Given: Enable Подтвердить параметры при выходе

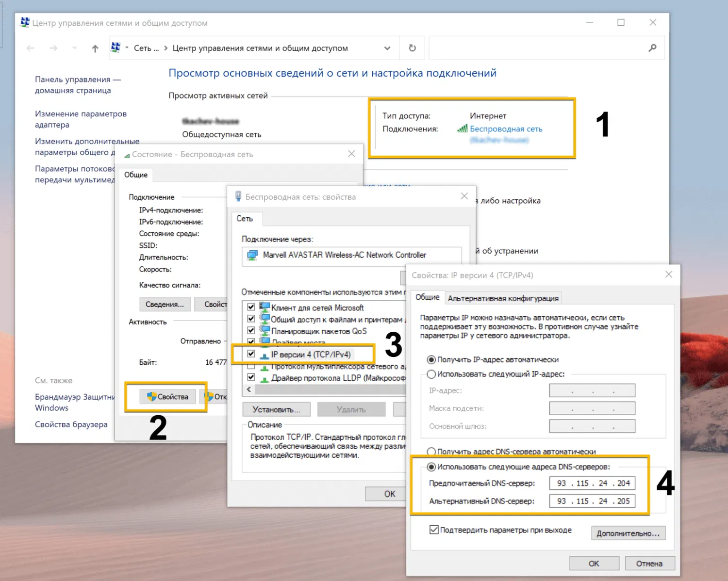Looking at the screenshot, I should tap(433, 530).
